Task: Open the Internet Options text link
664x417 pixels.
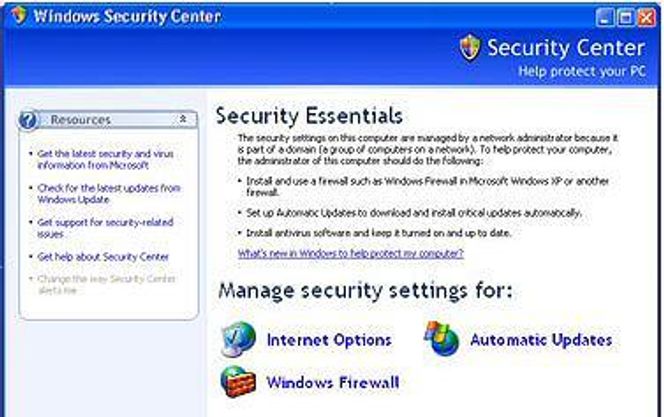Action: click(x=329, y=340)
